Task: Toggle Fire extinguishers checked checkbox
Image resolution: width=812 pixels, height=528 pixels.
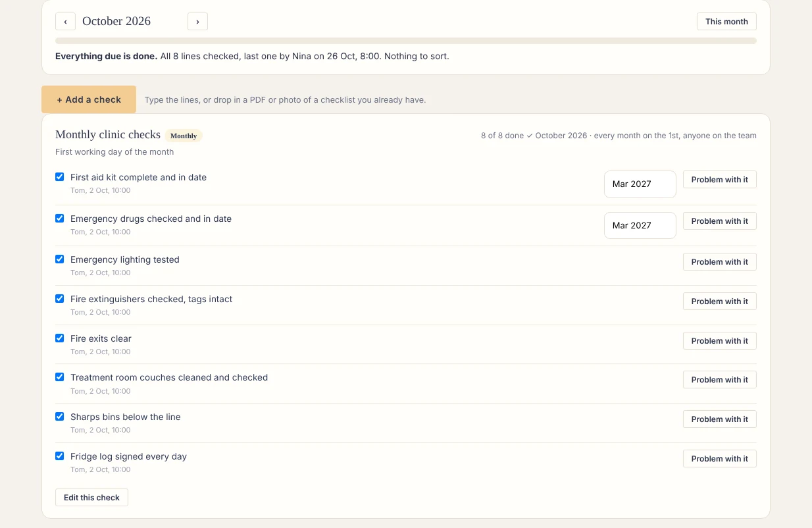Action: tap(60, 299)
